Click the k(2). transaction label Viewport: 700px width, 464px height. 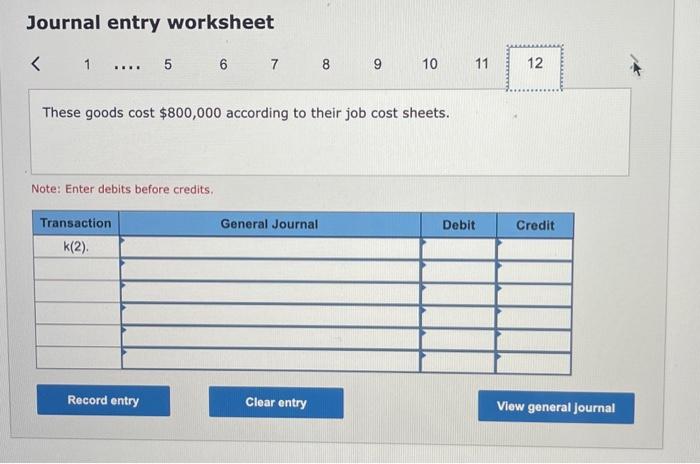coord(76,247)
